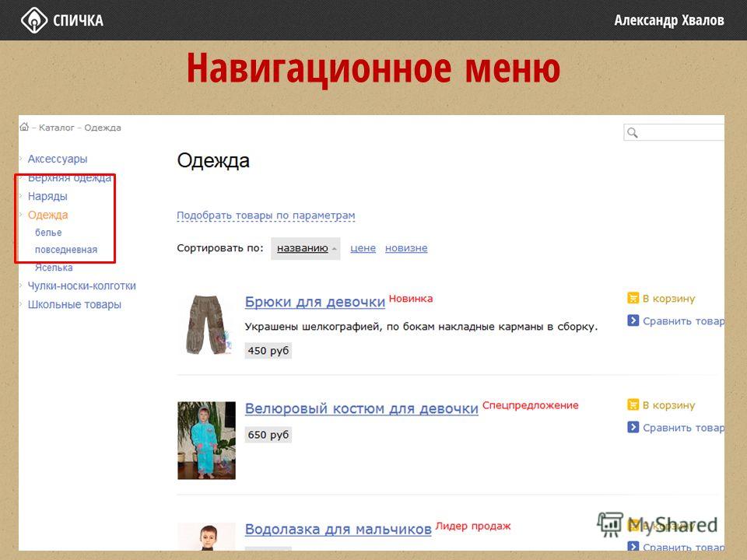Add Велюровый костюм в корзину
This screenshot has width=747, height=560.
pos(669,405)
